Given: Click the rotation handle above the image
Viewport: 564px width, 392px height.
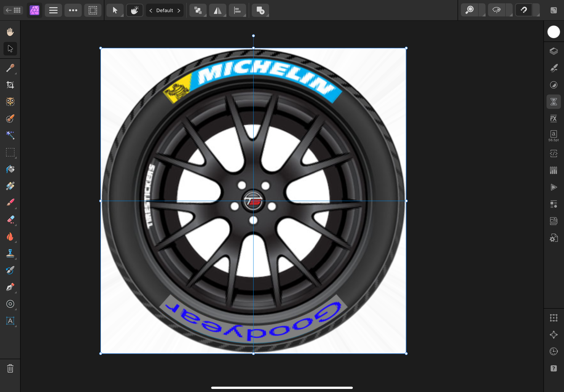Looking at the screenshot, I should pos(253,36).
